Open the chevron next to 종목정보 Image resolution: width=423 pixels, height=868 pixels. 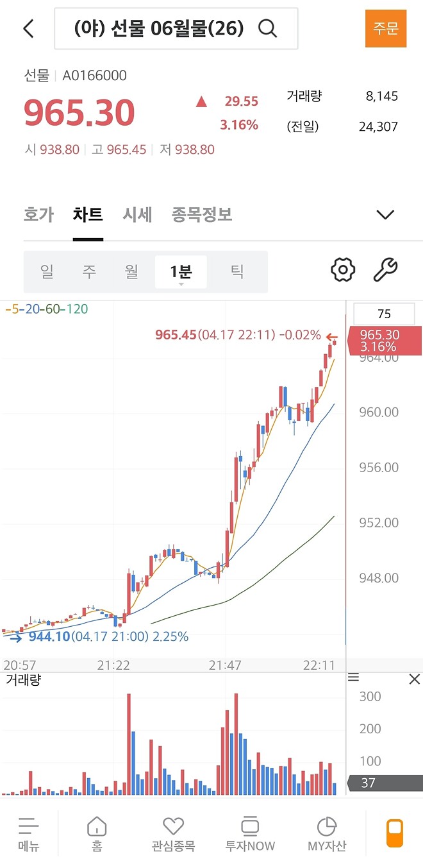click(x=385, y=215)
